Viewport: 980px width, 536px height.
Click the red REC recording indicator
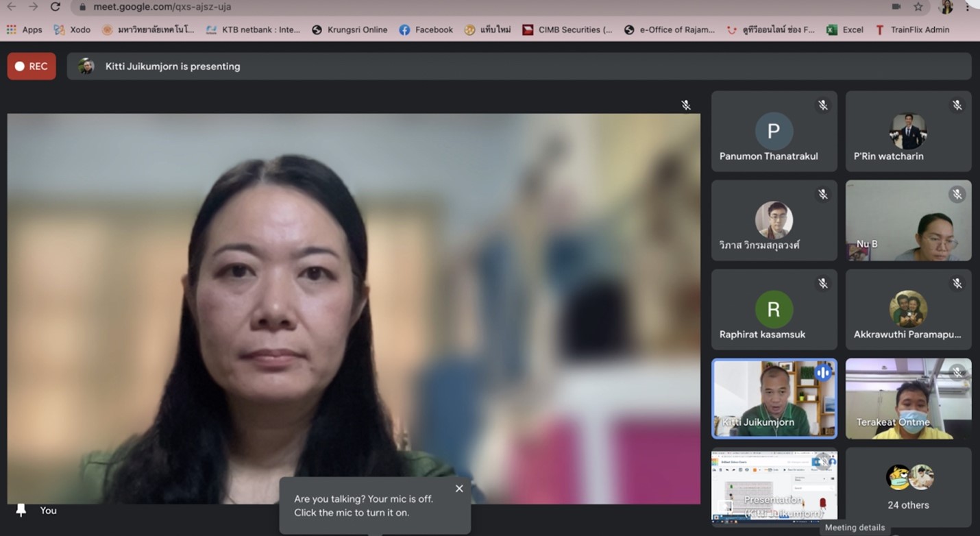click(x=32, y=66)
